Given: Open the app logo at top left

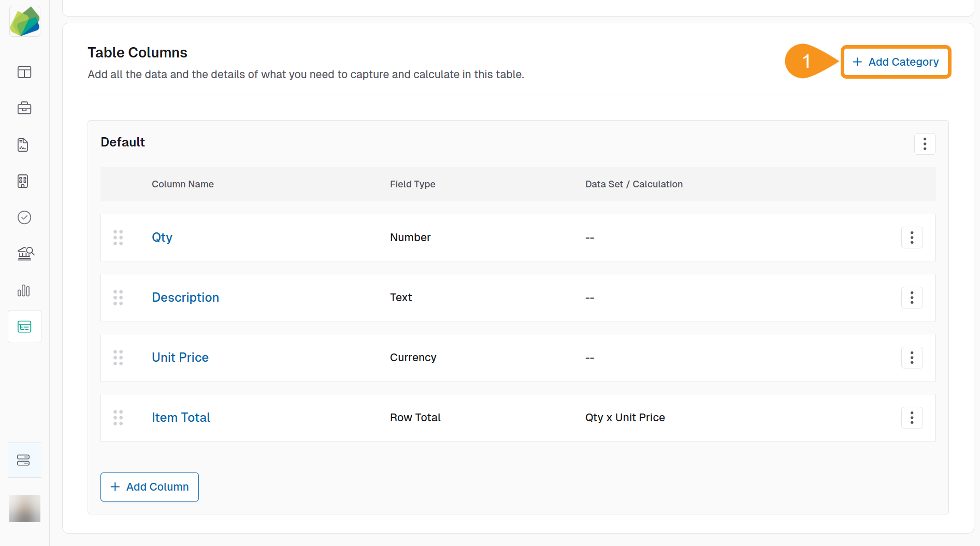Looking at the screenshot, I should pyautogui.click(x=24, y=21).
